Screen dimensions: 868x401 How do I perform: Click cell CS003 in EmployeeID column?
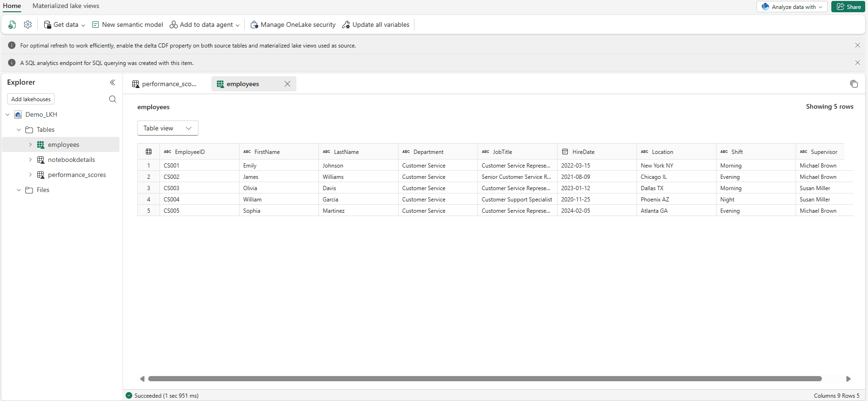point(199,188)
